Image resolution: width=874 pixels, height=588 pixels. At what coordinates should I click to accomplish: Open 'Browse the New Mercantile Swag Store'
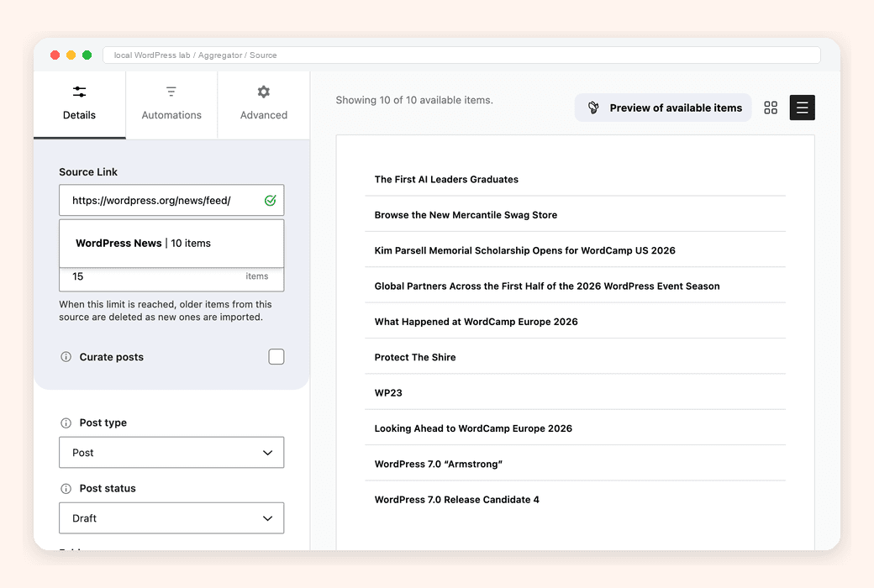[575, 215]
